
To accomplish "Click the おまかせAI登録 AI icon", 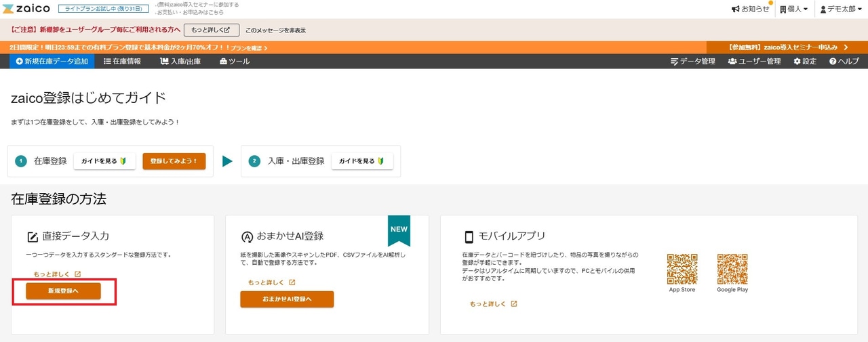I will (x=247, y=237).
